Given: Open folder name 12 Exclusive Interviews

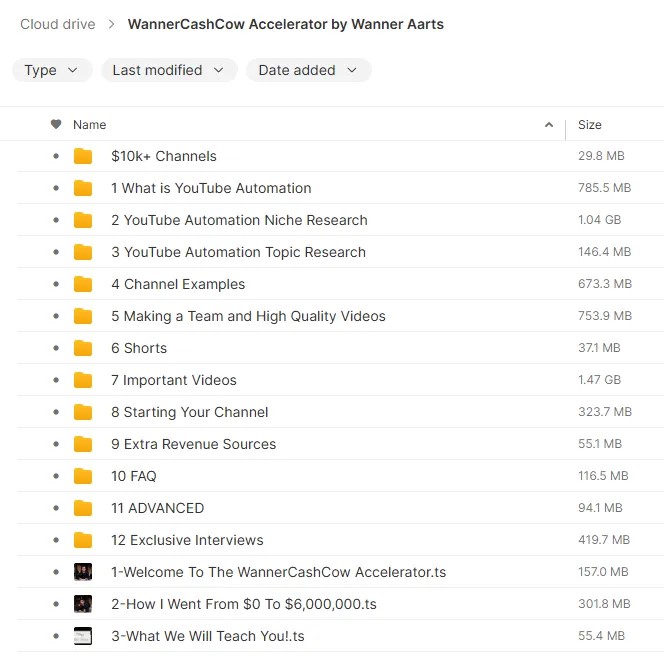Looking at the screenshot, I should coord(187,540).
